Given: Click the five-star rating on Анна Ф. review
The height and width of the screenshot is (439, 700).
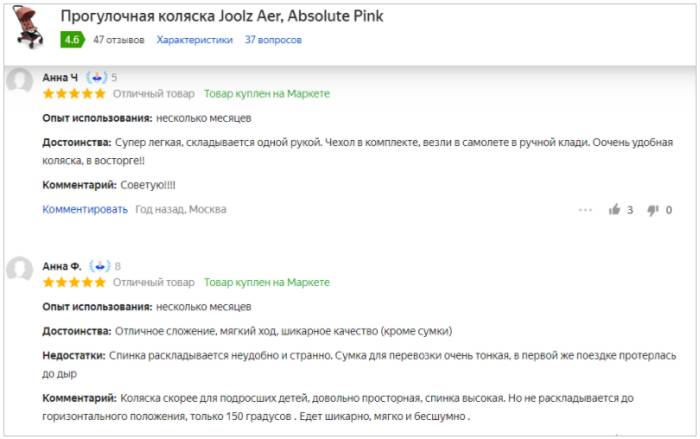Looking at the screenshot, I should [x=73, y=282].
